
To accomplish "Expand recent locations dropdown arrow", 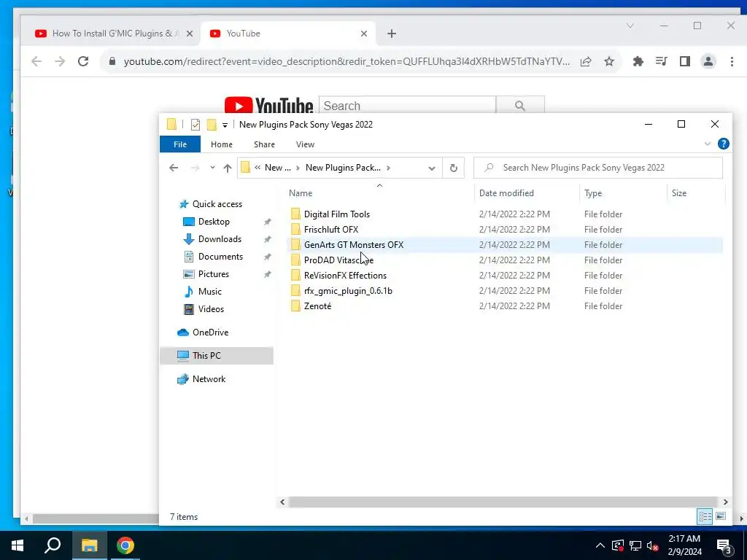I will point(212,168).
